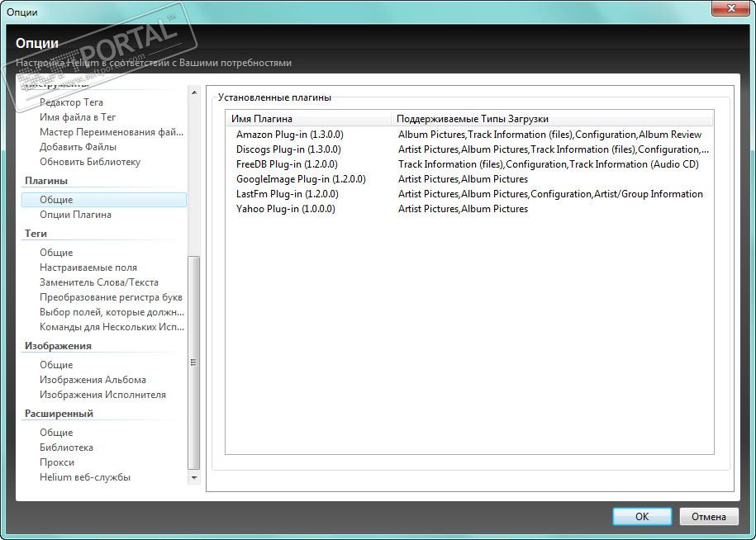The width and height of the screenshot is (756, 540).
Task: Open Выбор полей, которые должны page
Action: (x=112, y=312)
